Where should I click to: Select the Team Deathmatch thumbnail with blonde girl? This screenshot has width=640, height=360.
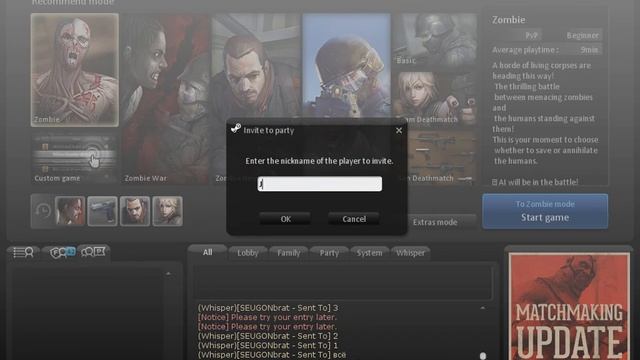pos(435,98)
